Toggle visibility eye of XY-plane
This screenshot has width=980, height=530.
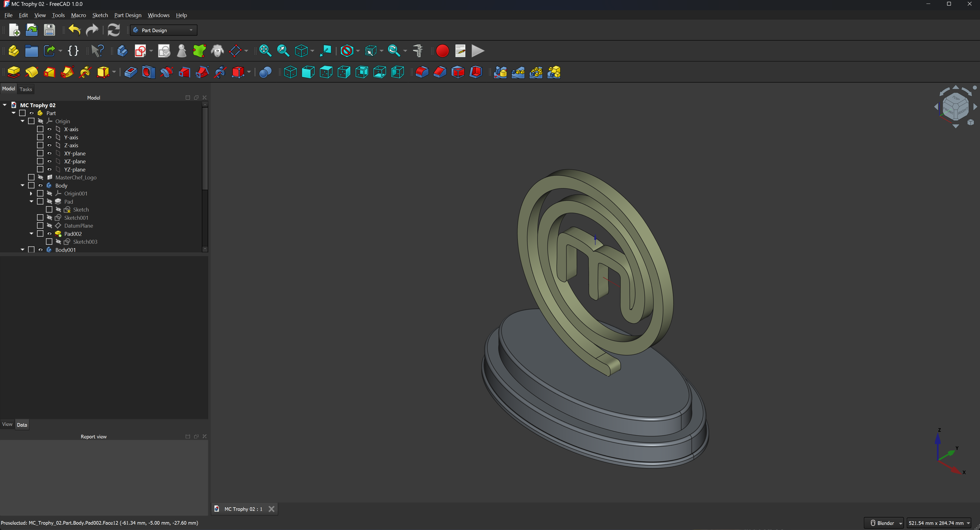50,153
